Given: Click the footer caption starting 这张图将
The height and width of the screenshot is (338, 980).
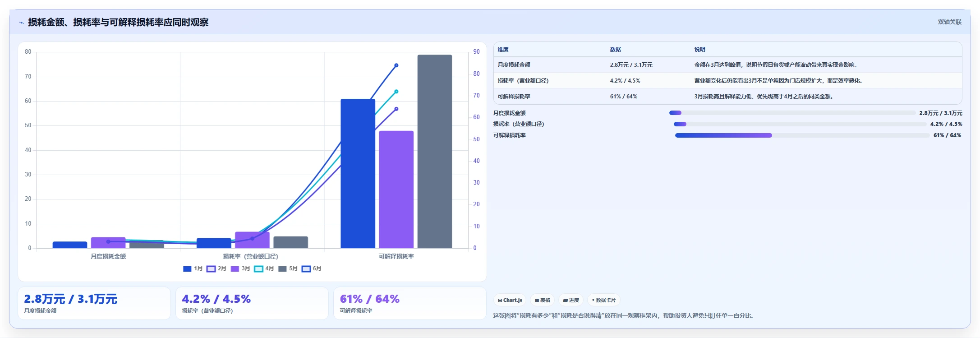Looking at the screenshot, I should (x=624, y=315).
